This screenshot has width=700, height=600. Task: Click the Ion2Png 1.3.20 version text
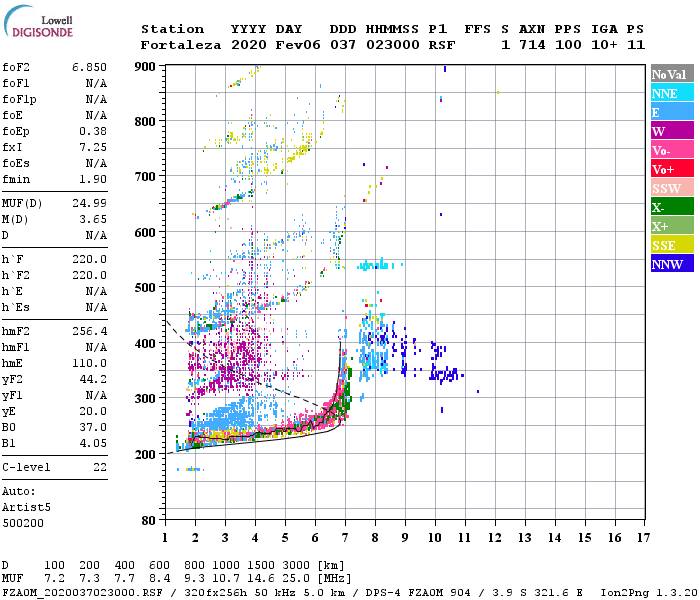click(x=649, y=593)
